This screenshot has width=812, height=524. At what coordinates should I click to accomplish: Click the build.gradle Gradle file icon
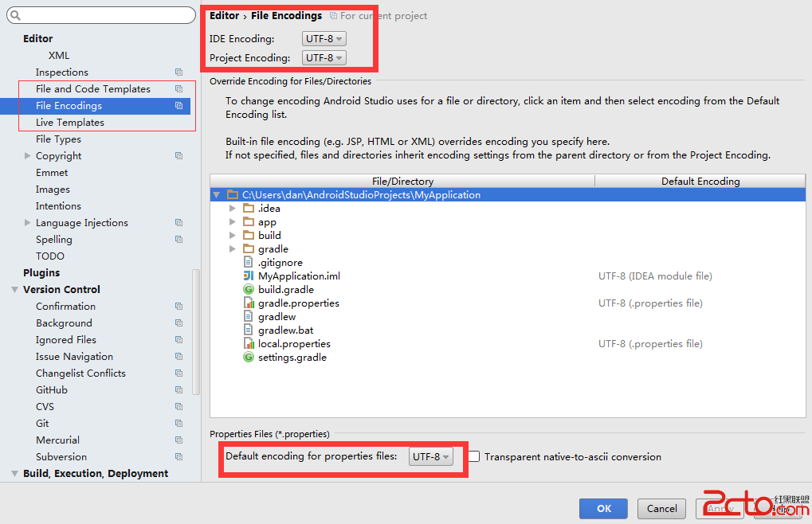(249, 289)
